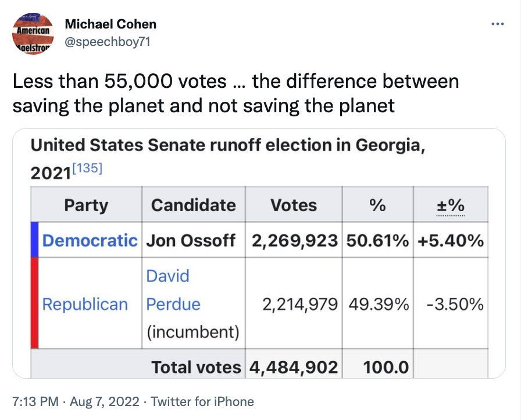
Task: Click the blue Democratic color bar
Action: point(34,240)
